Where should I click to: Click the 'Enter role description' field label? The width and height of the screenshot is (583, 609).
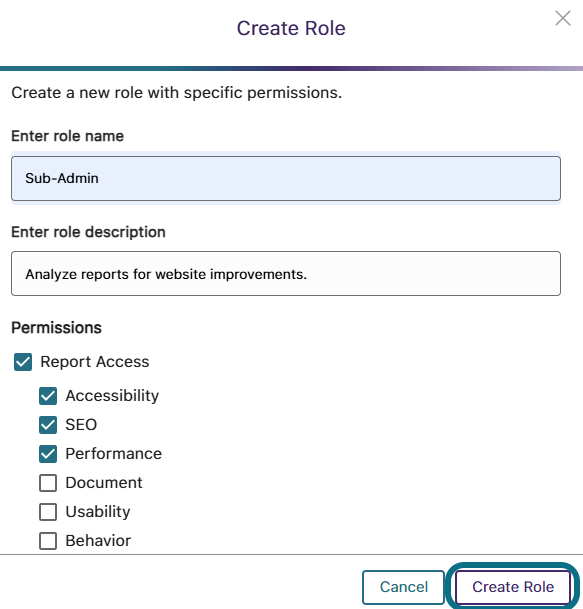point(89,232)
